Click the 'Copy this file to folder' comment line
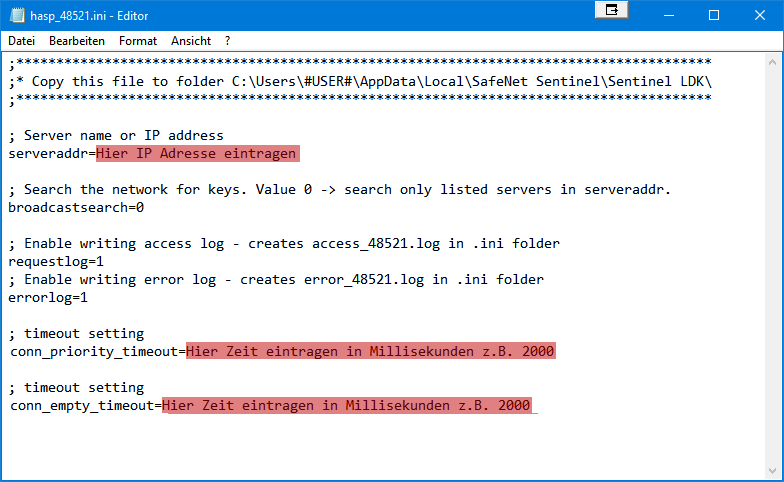784x482 pixels. tap(360, 82)
